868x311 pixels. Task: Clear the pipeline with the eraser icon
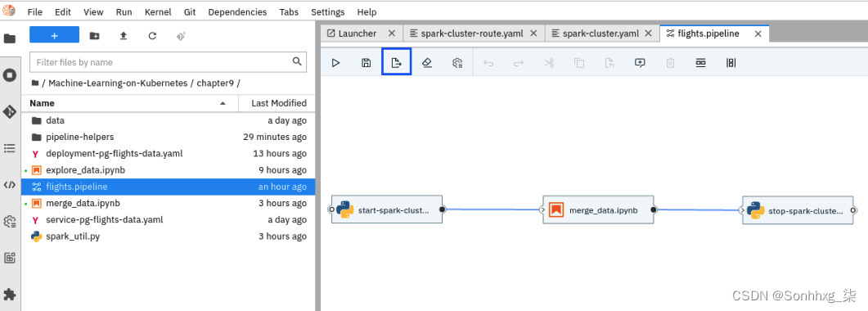(x=427, y=62)
